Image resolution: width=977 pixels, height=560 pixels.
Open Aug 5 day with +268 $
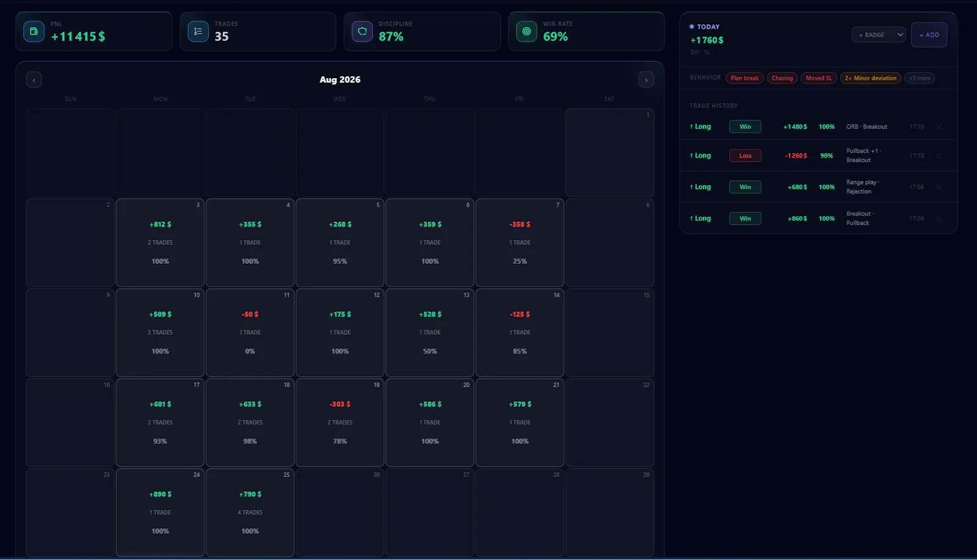(x=340, y=242)
